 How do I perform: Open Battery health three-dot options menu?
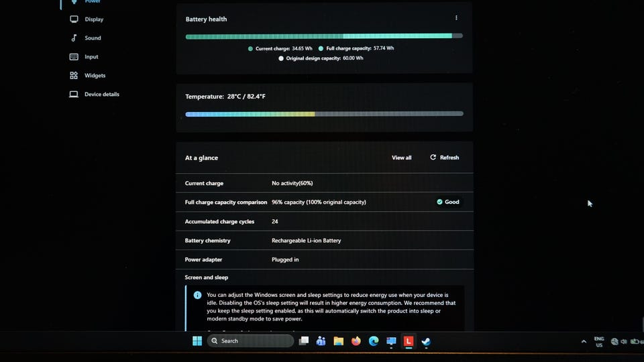point(456,18)
